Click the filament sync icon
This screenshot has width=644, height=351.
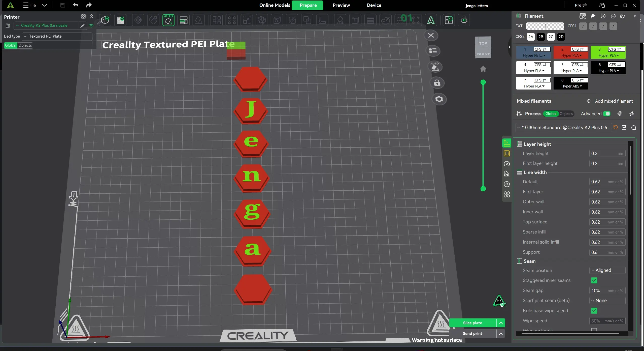(x=583, y=16)
